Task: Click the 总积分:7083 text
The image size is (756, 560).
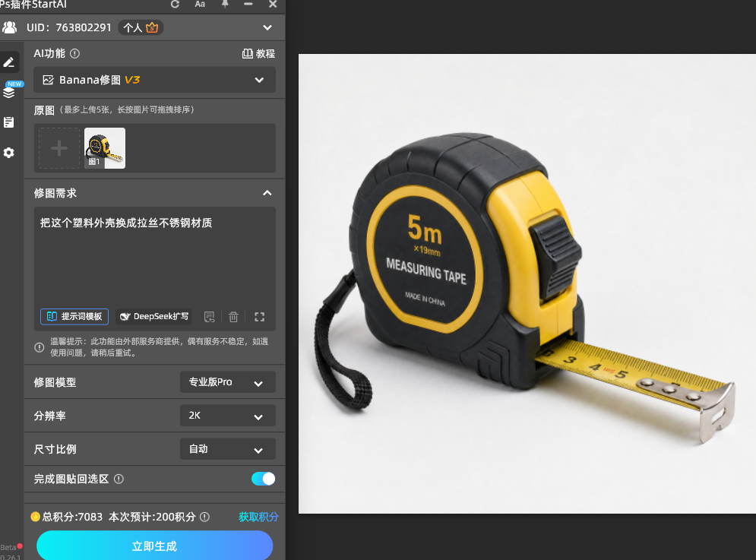Action: point(72,517)
